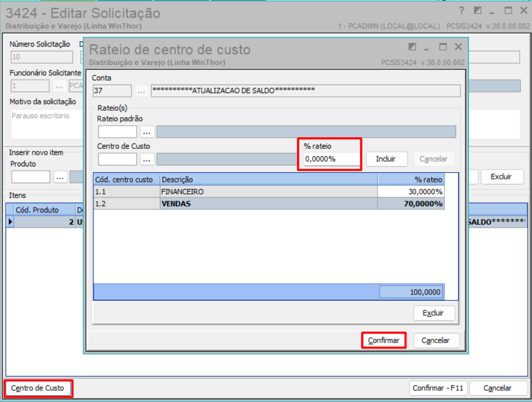Click the Produto code input field
The image size is (532, 402).
[x=31, y=177]
